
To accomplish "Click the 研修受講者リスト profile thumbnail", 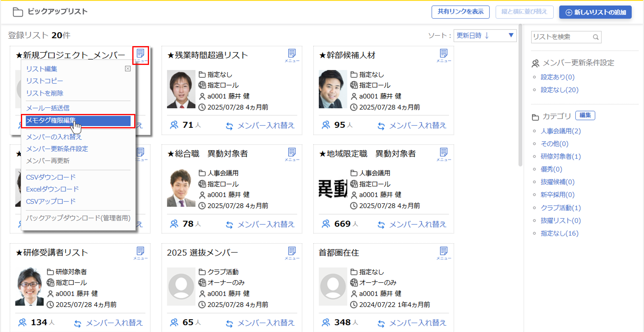I will [30, 286].
